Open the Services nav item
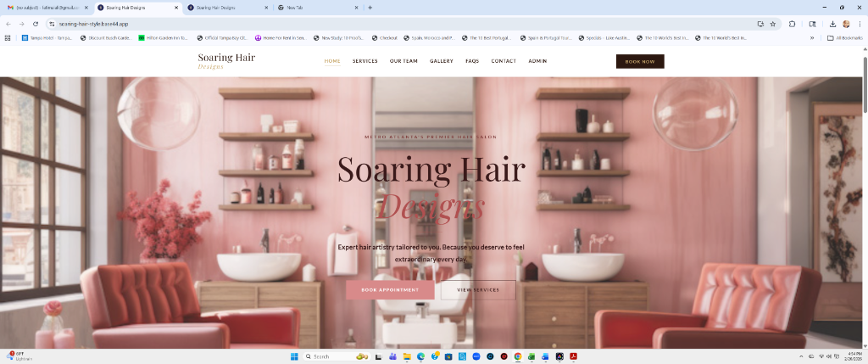Viewport: 868px width, 364px height. 364,61
